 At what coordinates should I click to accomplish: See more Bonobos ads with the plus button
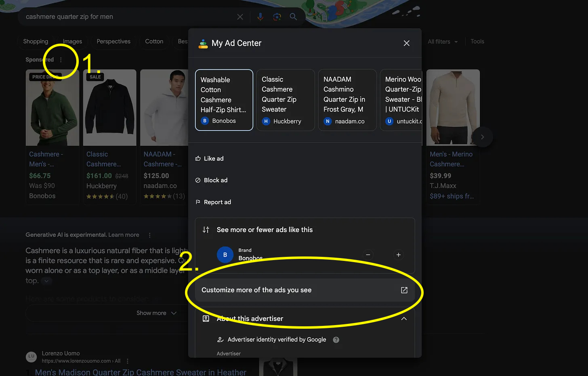click(x=399, y=255)
